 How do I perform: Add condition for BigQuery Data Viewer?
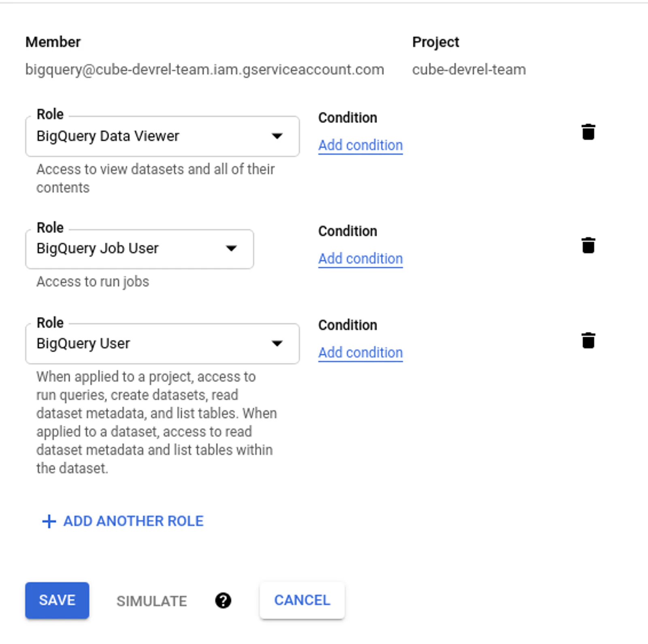(360, 145)
